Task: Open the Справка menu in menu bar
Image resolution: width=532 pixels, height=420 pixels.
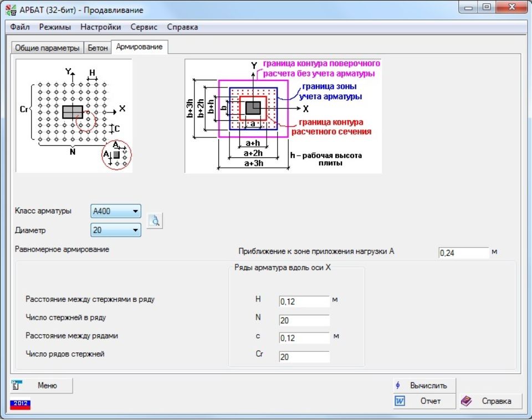Action: (x=182, y=27)
